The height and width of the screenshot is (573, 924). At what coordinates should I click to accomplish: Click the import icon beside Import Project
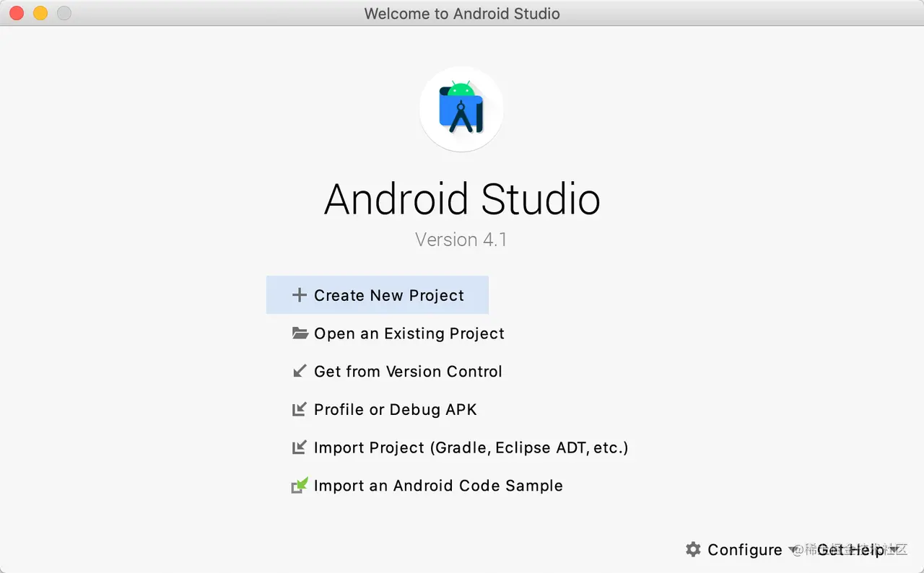coord(299,447)
